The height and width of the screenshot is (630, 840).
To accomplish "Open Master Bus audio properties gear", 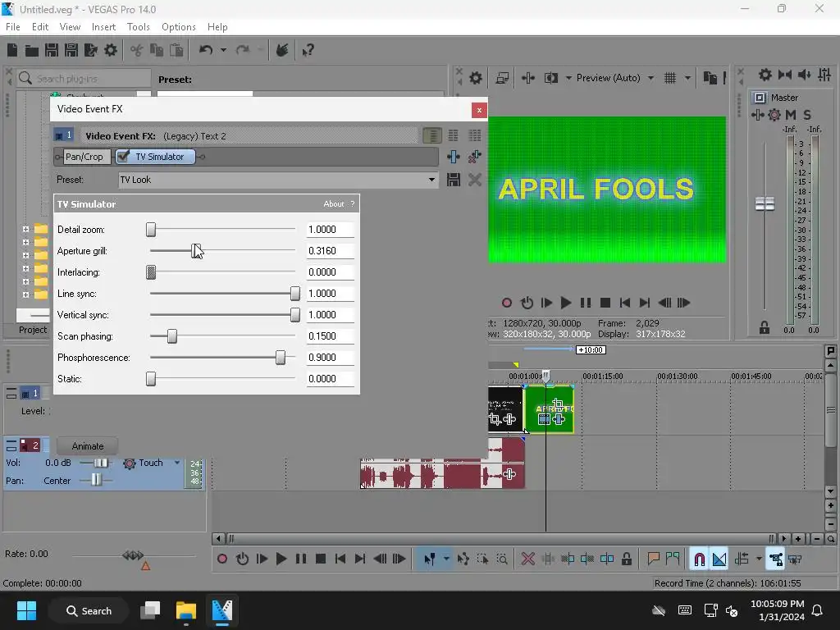I will coord(765,75).
